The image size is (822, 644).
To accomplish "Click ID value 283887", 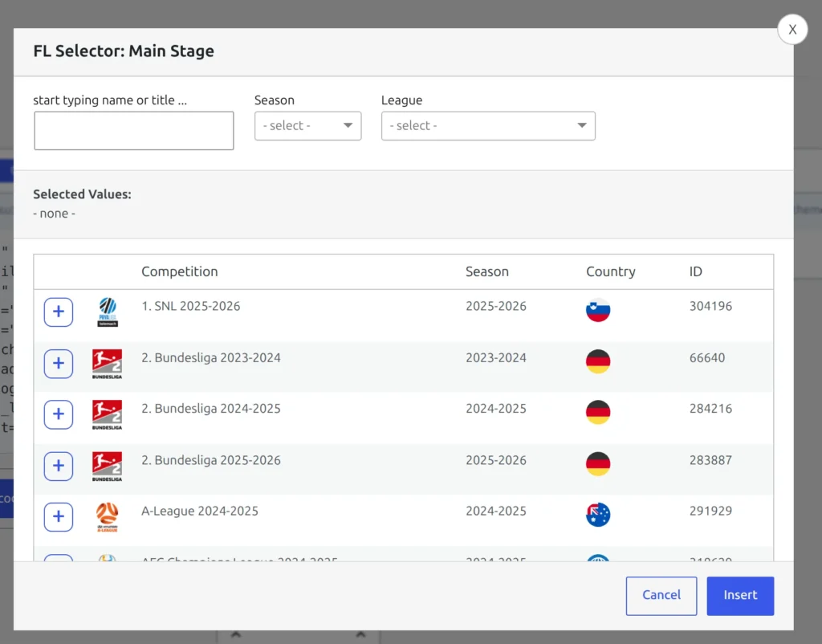I will click(x=711, y=460).
